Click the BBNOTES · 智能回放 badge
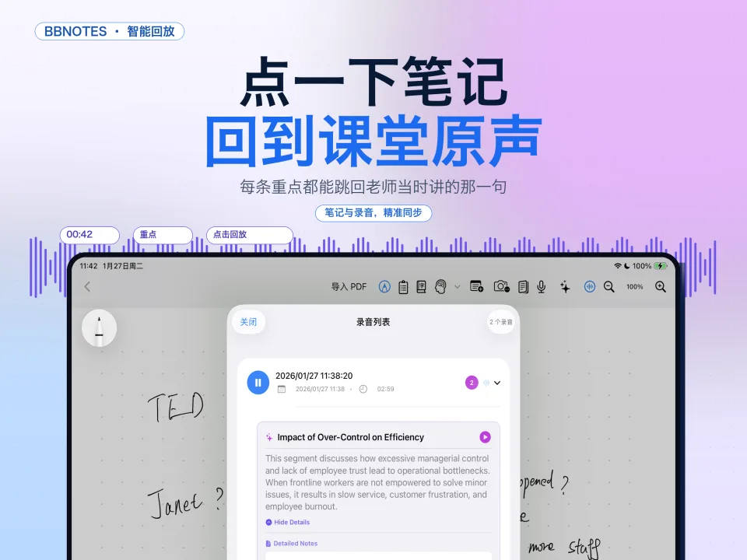The width and height of the screenshot is (747, 560). tap(110, 31)
